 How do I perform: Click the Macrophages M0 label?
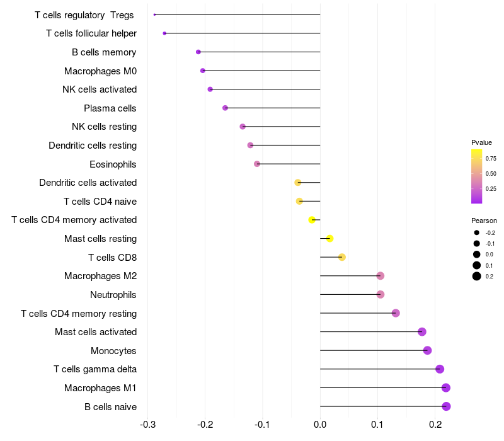tap(101, 71)
